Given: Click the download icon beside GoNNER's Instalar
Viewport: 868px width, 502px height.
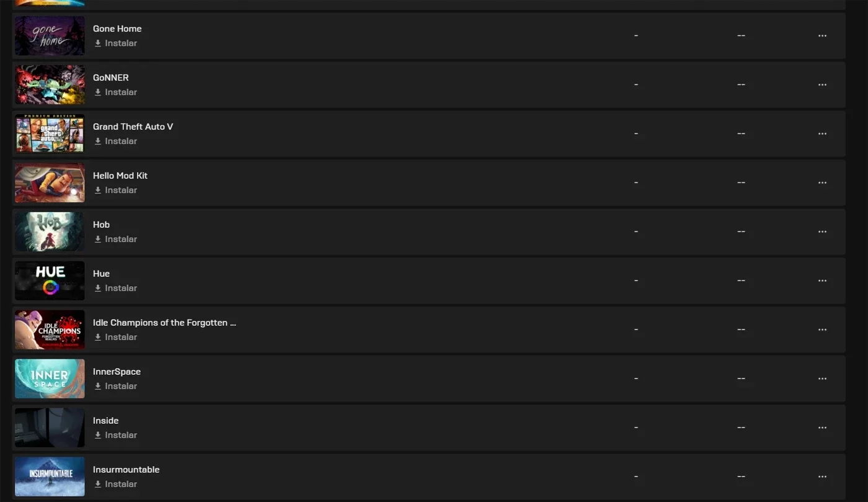Looking at the screenshot, I should click(x=97, y=92).
